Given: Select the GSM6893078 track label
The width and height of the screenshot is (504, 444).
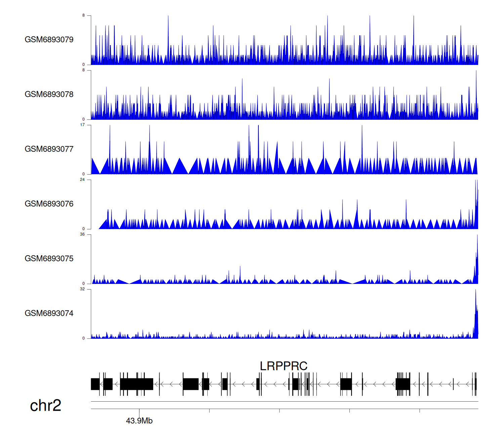Looking at the screenshot, I should (x=49, y=95).
